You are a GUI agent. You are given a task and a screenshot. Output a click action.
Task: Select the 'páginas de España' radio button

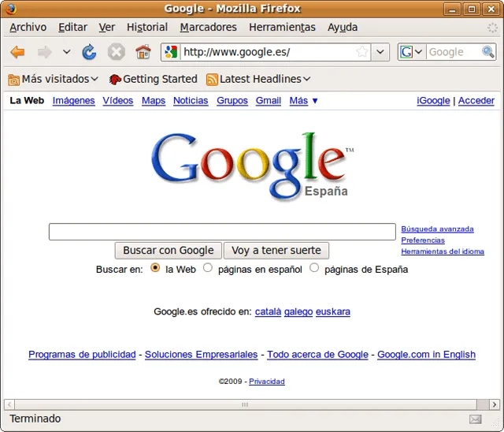(314, 267)
